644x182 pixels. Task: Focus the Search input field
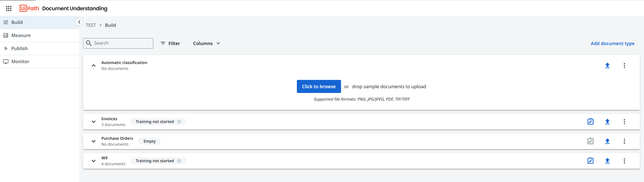[x=118, y=43]
